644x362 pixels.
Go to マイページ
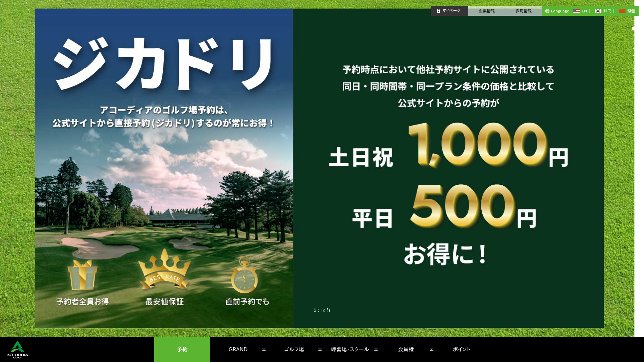point(449,11)
